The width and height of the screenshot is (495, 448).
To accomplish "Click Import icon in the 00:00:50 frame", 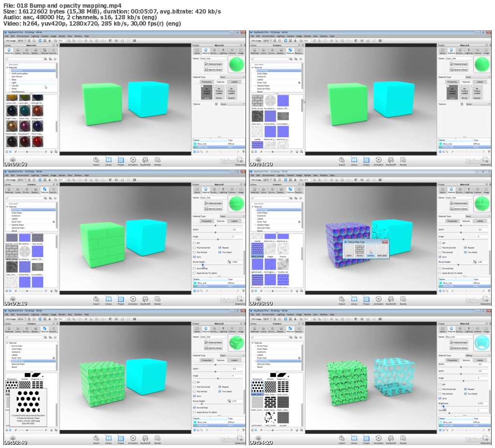I will tap(96, 160).
